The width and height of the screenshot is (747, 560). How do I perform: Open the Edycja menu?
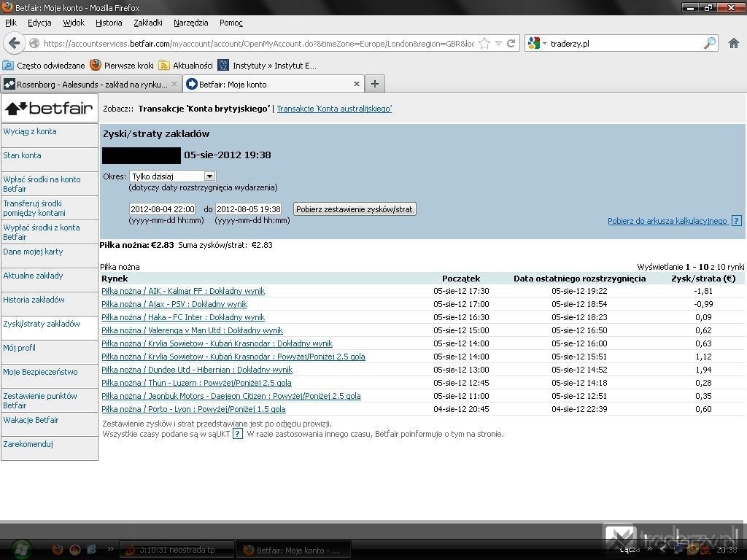39,23
